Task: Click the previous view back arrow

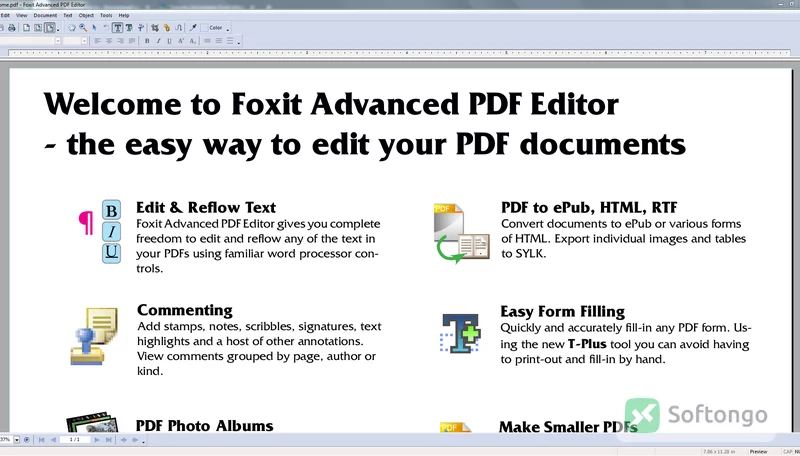Action: coord(123,440)
